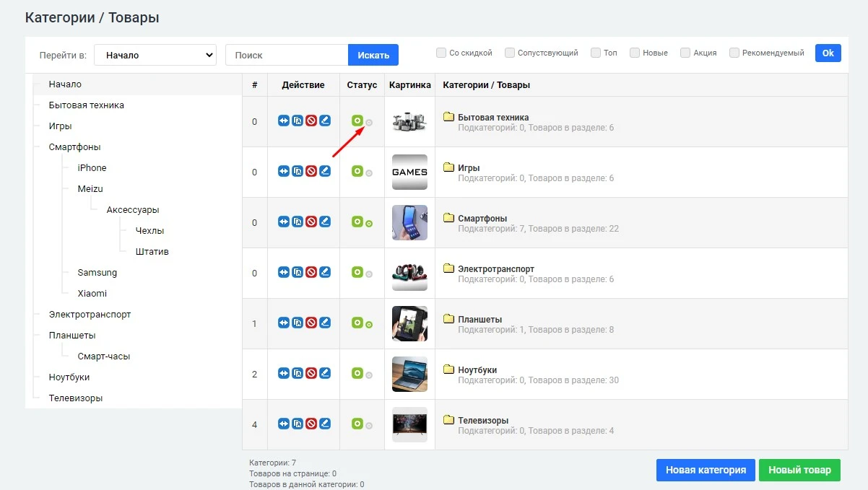Image resolution: width=868 pixels, height=490 pixels.
Task: Click the red block icon for Планшеты
Action: click(x=311, y=323)
